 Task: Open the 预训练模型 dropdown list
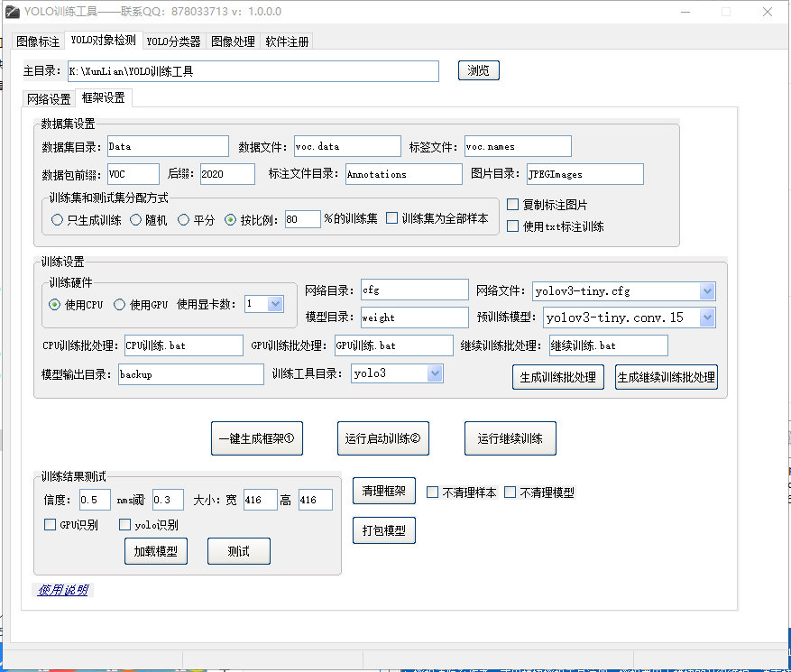click(x=707, y=318)
